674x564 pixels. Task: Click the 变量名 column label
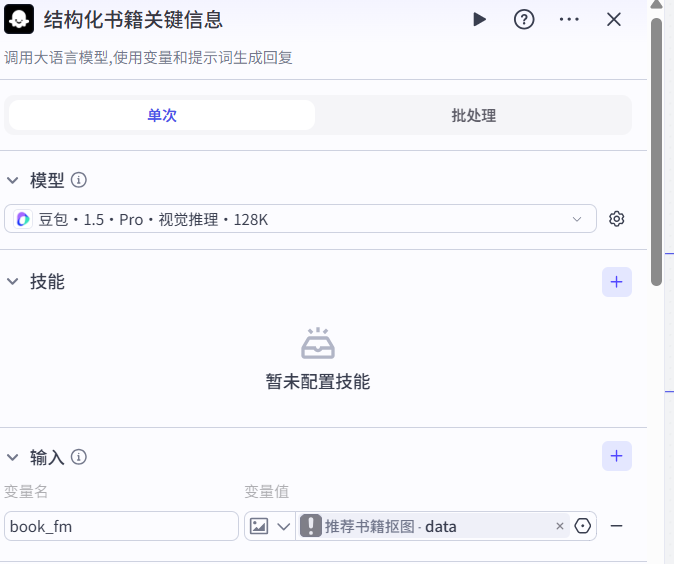(x=26, y=491)
